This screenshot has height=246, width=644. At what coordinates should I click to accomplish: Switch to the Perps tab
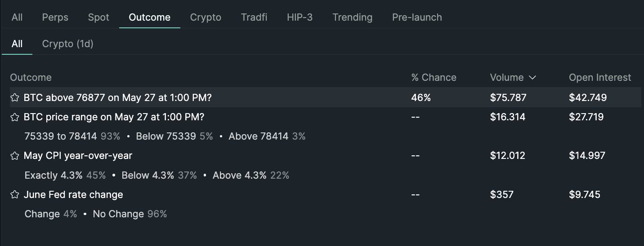point(55,17)
